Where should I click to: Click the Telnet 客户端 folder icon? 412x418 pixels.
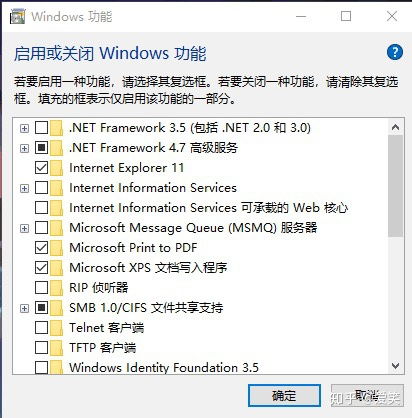[57, 328]
